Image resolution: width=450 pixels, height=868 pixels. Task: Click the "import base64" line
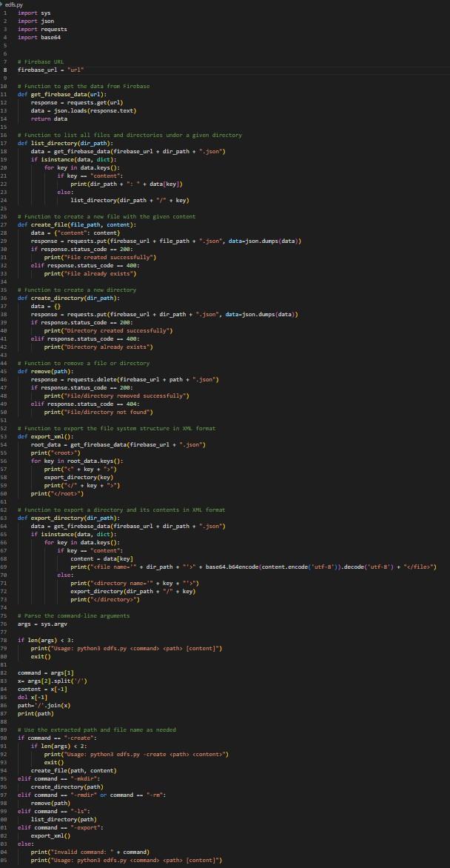coord(38,37)
